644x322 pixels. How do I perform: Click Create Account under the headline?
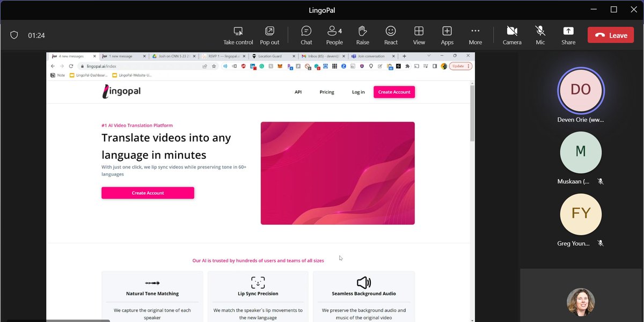(148, 193)
